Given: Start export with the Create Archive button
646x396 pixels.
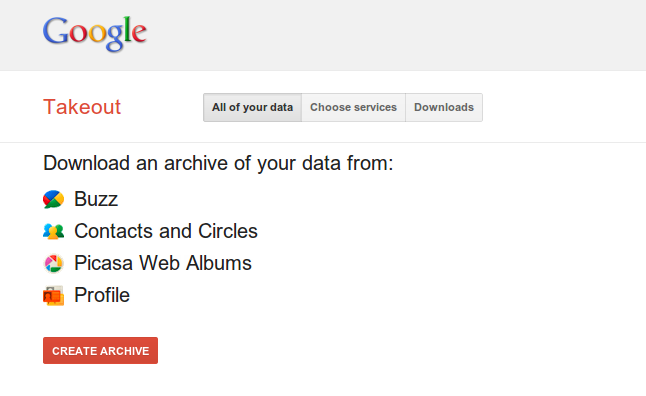Looking at the screenshot, I should (100, 351).
